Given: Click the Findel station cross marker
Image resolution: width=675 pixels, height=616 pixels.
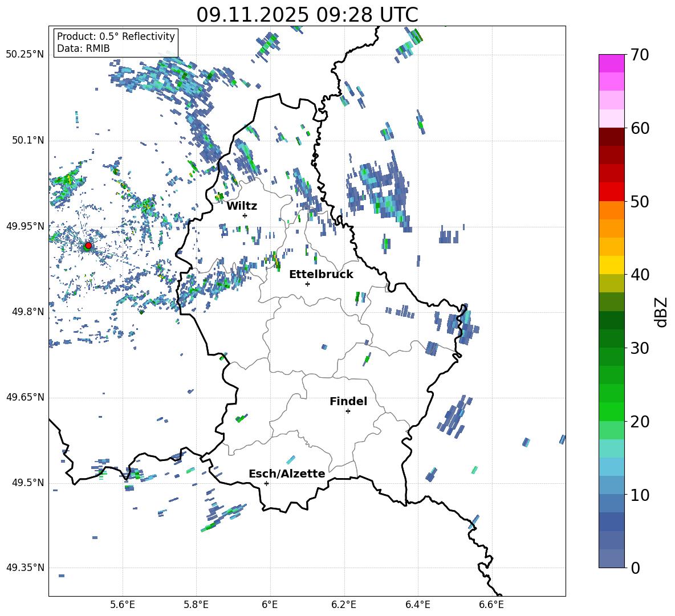Looking at the screenshot, I should point(348,411).
